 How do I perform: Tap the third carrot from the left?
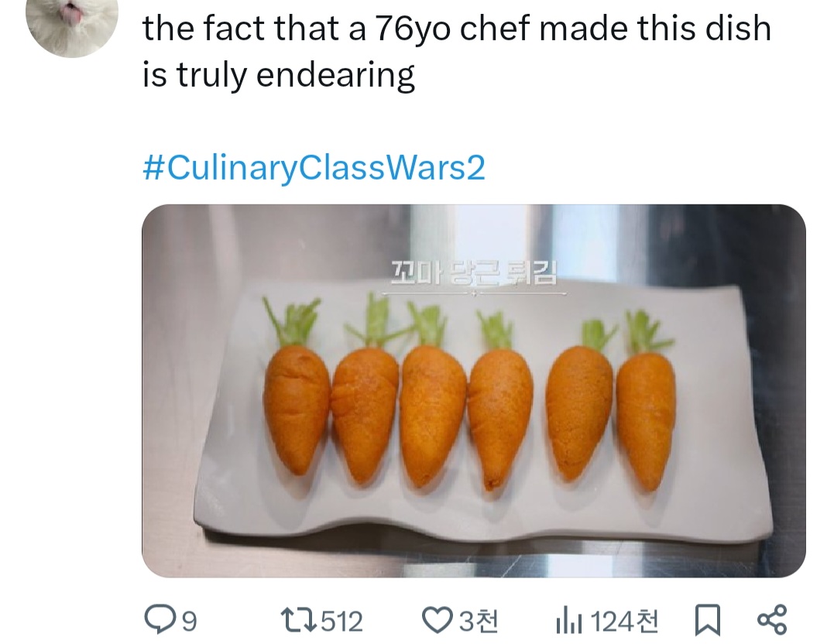tap(433, 414)
